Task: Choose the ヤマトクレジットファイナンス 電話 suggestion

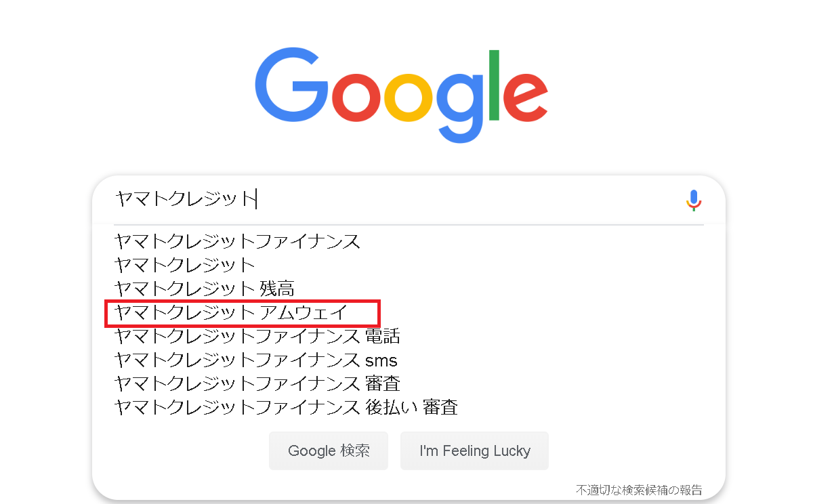Action: click(257, 336)
